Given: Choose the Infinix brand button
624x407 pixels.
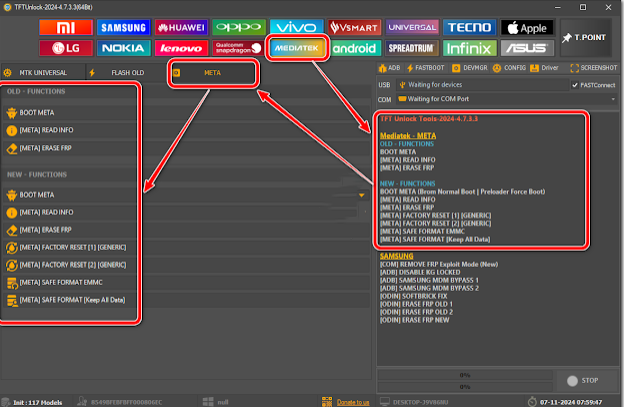Looking at the screenshot, I should (470, 48).
